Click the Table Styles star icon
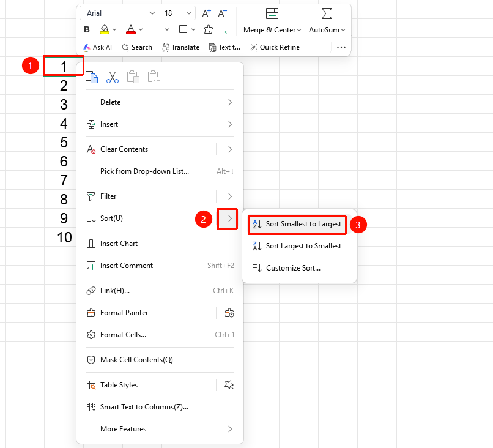Image resolution: width=493 pixels, height=448 pixels. (229, 385)
